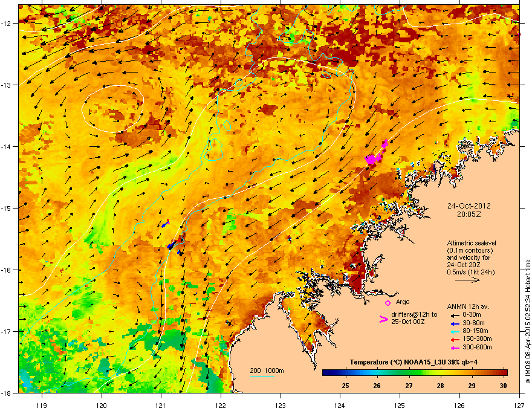Click the time label 20:05Z
The image size is (532, 411).
coord(469,215)
